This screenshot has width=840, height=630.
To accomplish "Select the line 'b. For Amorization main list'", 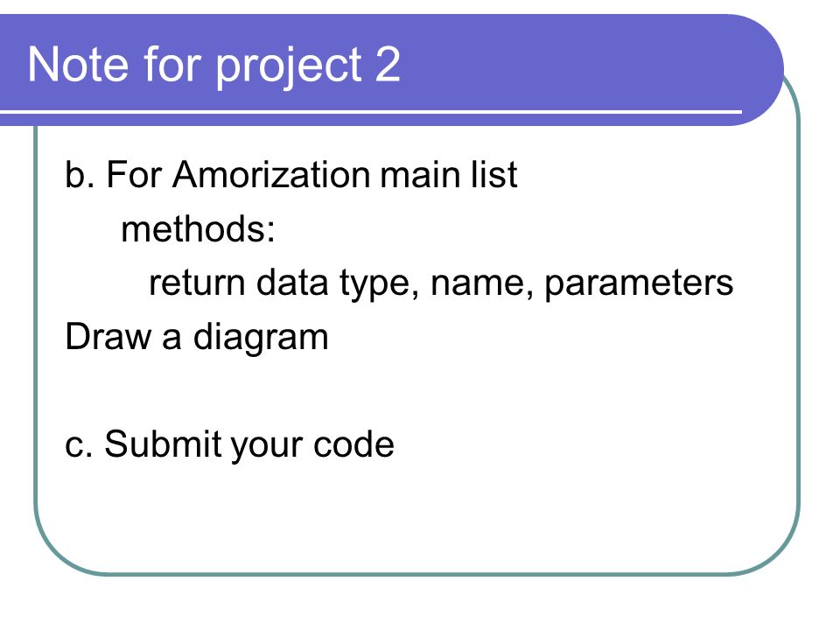I will pyautogui.click(x=290, y=174).
